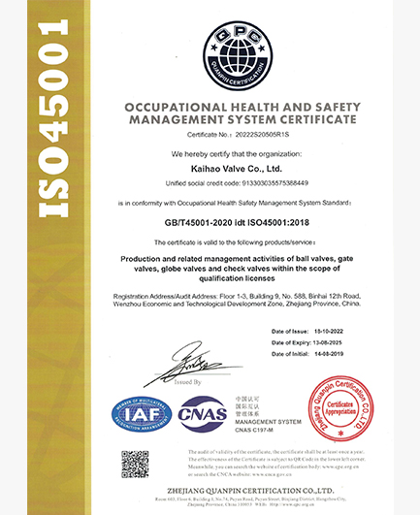Screen dimensions: 420x515
Task: Click the scope line starting 'Production and related management'
Action: coord(237,259)
